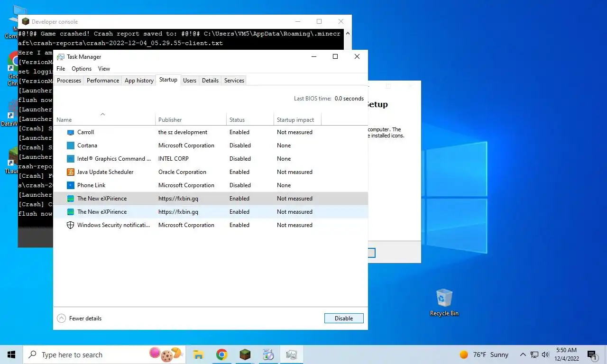Collapse Task Manager with Fewer details

79,318
